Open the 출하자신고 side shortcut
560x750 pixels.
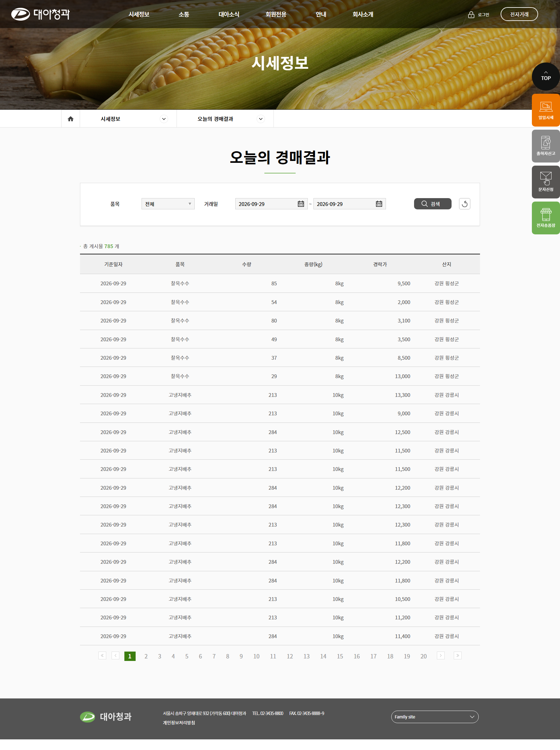point(546,146)
